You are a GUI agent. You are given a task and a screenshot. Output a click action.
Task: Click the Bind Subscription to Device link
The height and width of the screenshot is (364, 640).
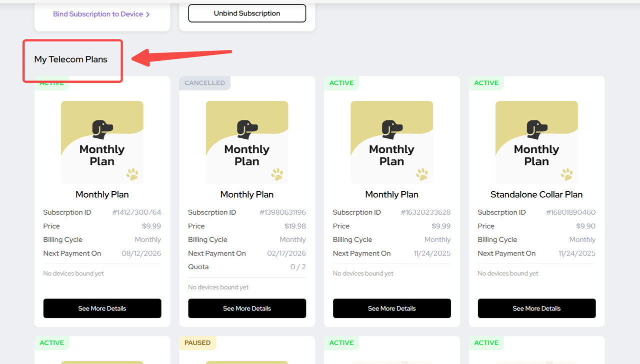pos(98,14)
